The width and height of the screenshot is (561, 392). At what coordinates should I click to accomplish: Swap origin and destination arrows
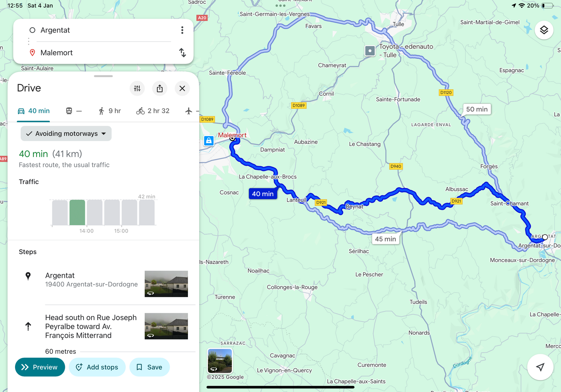pos(182,53)
